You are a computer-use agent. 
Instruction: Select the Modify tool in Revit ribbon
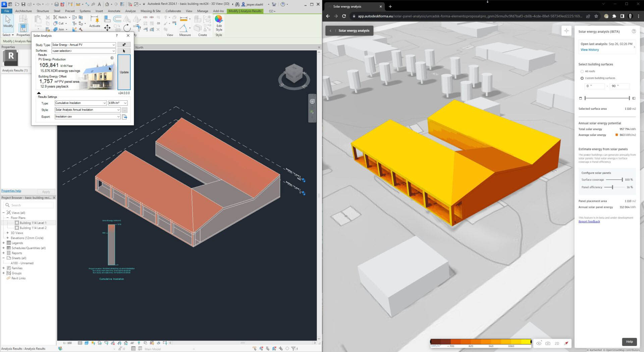tap(8, 23)
